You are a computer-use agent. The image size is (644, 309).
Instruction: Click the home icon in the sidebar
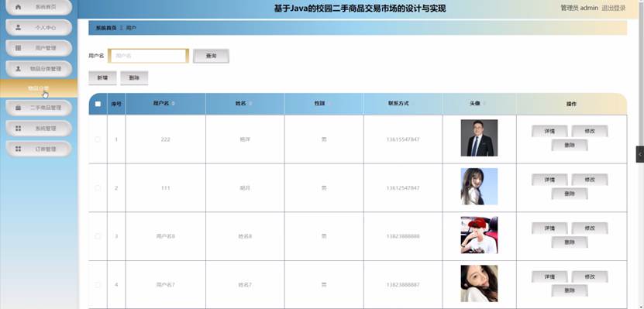tap(18, 7)
